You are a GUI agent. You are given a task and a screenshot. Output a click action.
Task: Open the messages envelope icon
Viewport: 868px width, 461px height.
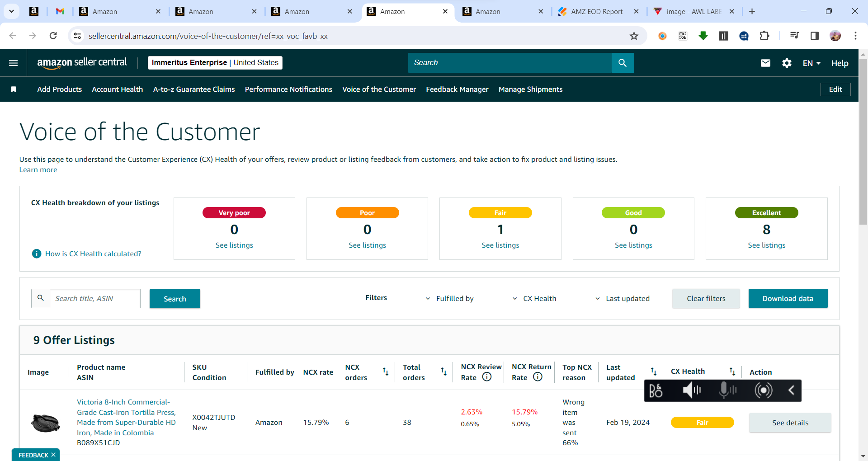[765, 63]
